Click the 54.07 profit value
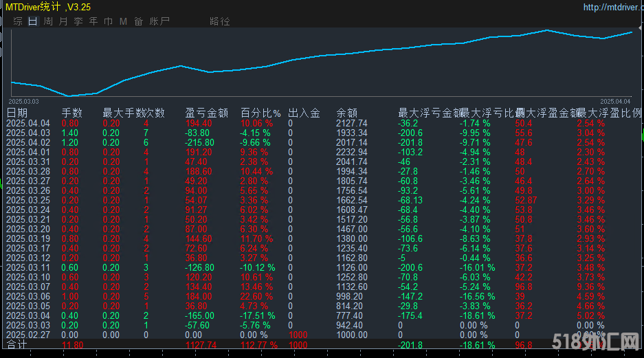This screenshot has width=644, height=358. coord(196,201)
